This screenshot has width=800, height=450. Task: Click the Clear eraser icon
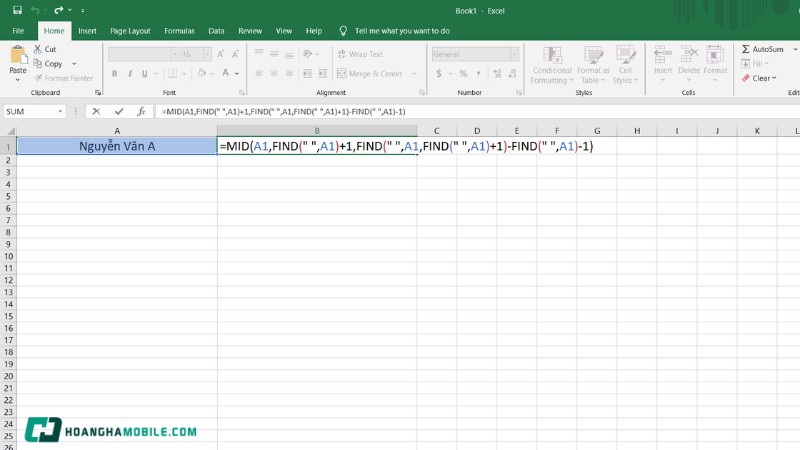[746, 78]
